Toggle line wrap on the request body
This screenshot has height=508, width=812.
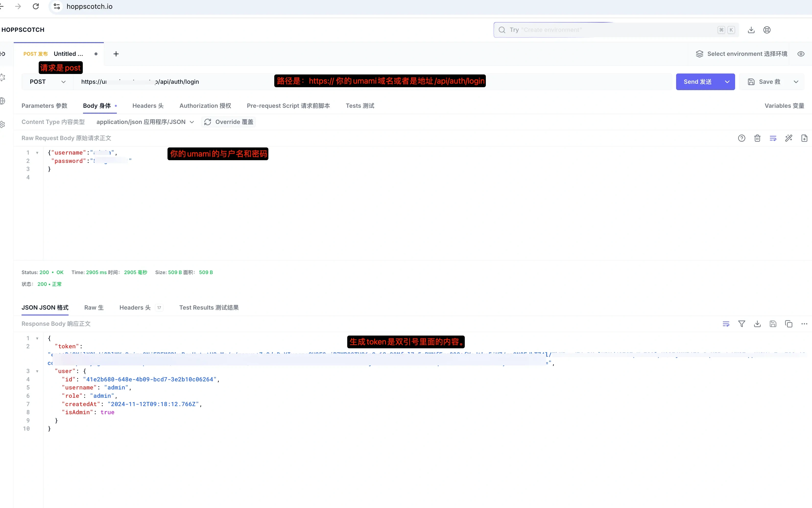(773, 138)
